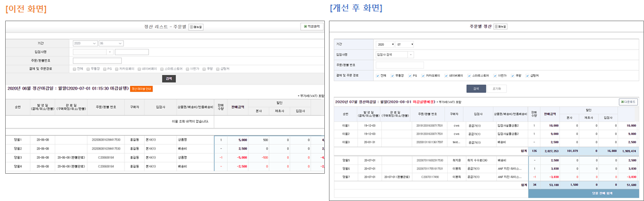Open the 2020 year dropdown in 이전 화면
The image size is (644, 201).
[85, 43]
